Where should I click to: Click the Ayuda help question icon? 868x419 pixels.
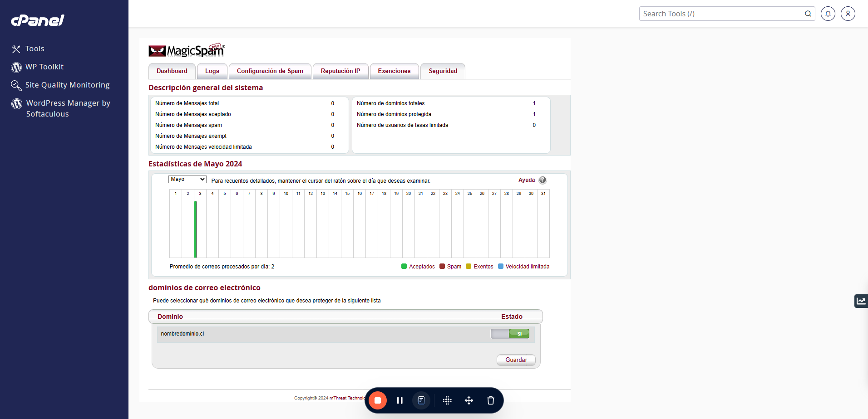click(x=542, y=180)
